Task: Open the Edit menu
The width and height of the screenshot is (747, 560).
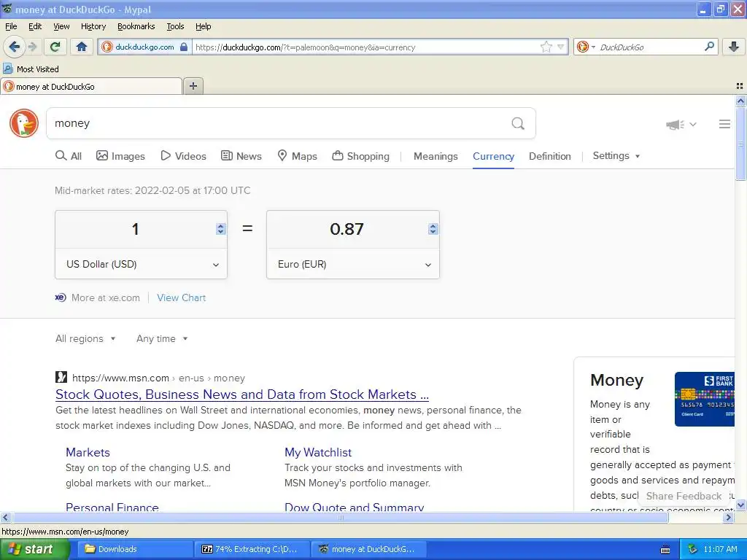Action: click(35, 26)
